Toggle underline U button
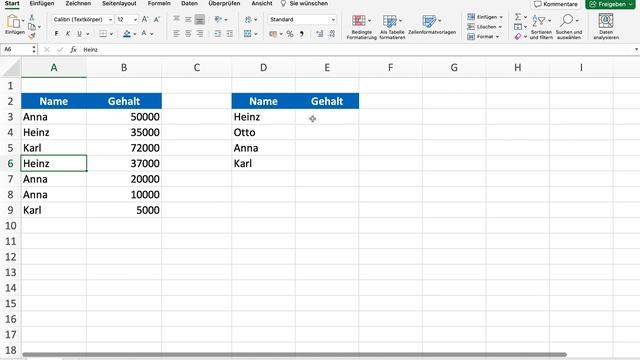 pyautogui.click(x=79, y=33)
